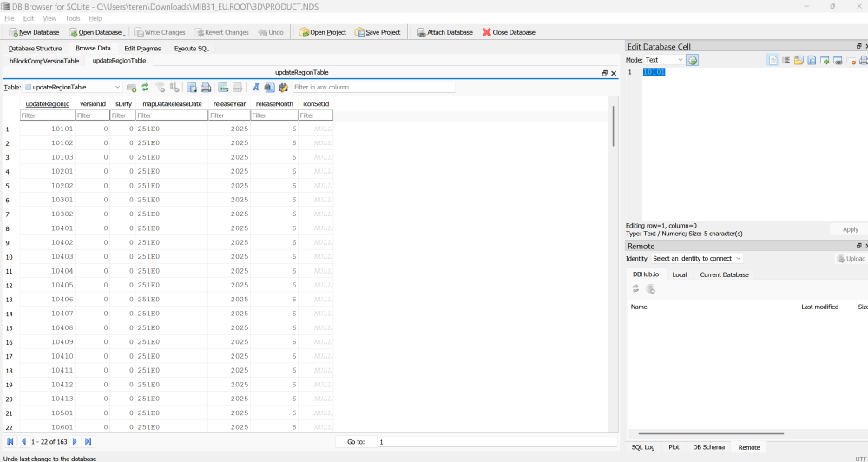Click the Apply button in cell editor
The image size is (868, 462).
click(x=850, y=229)
